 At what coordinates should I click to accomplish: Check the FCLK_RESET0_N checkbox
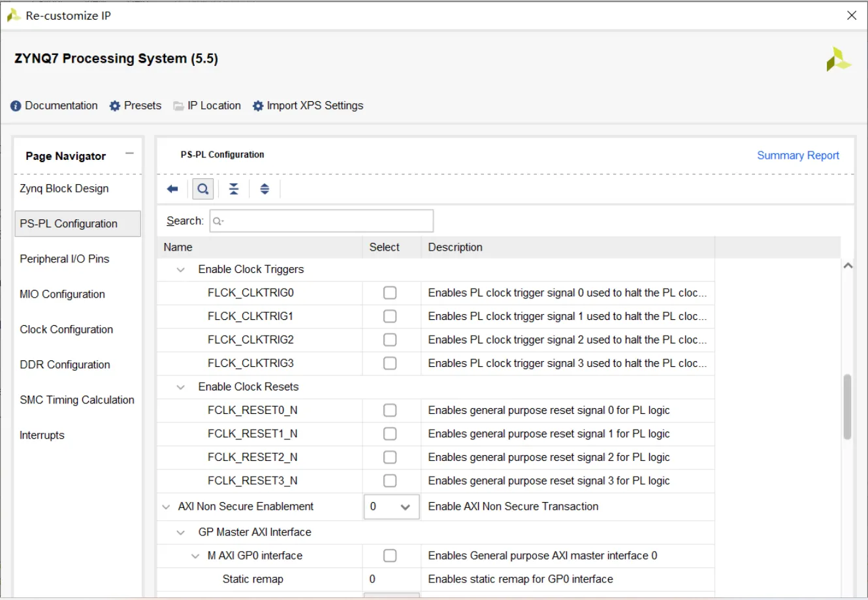point(390,410)
